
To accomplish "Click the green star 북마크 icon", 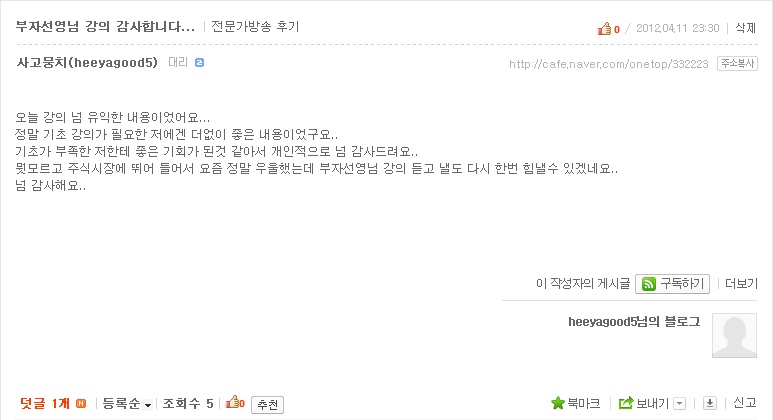I will tap(558, 403).
